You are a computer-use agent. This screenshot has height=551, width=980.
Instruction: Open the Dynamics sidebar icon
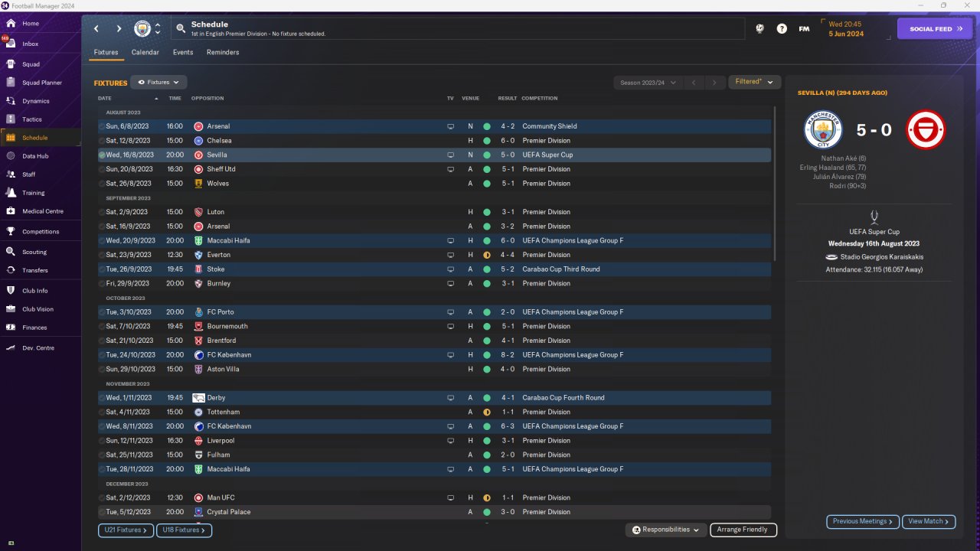click(x=11, y=101)
